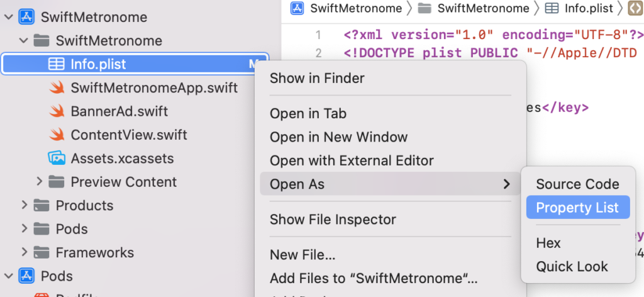644x297 pixels.
Task: Click the Assets.xcassets catalog icon
Action: point(56,158)
